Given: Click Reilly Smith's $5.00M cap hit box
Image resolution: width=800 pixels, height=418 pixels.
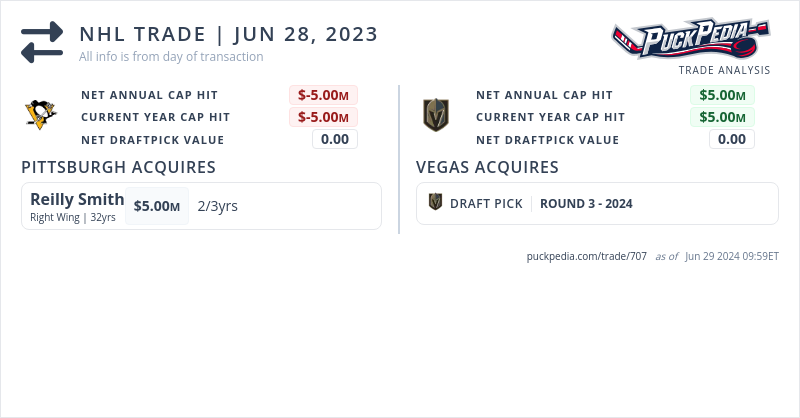Looking at the screenshot, I should tap(157, 206).
